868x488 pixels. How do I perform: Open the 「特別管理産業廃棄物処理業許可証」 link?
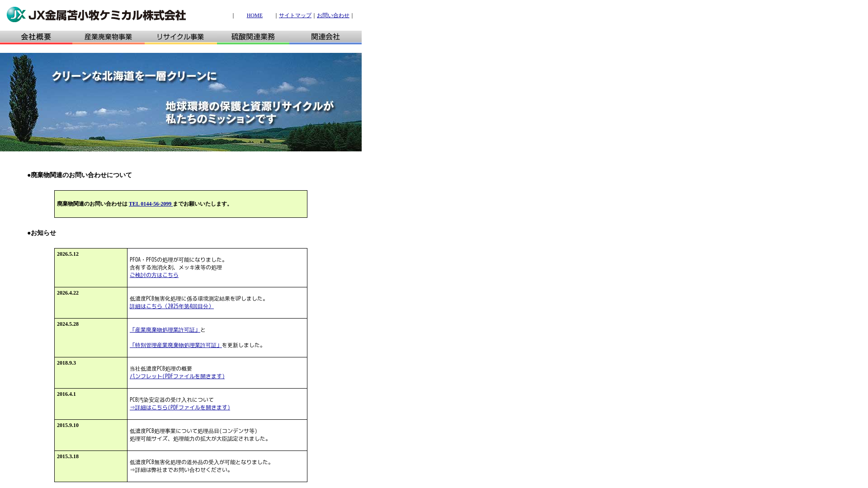click(x=176, y=345)
